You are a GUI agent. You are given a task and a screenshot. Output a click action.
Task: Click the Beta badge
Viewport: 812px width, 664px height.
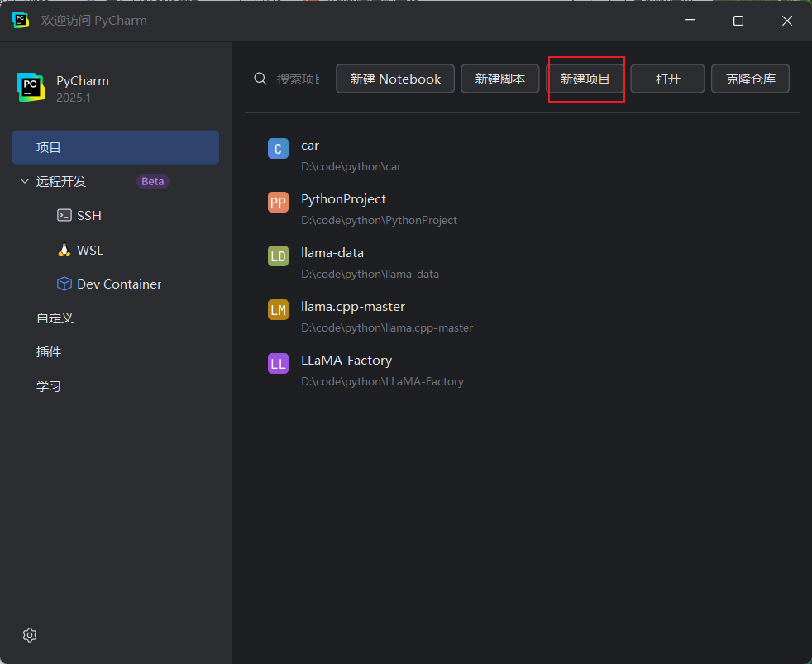(153, 181)
